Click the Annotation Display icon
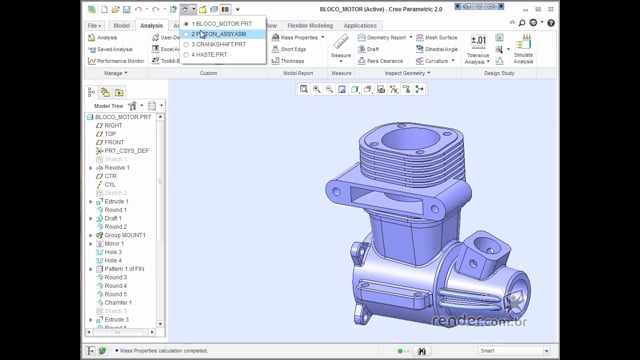Screen dimensions: 640x360 [407, 89]
